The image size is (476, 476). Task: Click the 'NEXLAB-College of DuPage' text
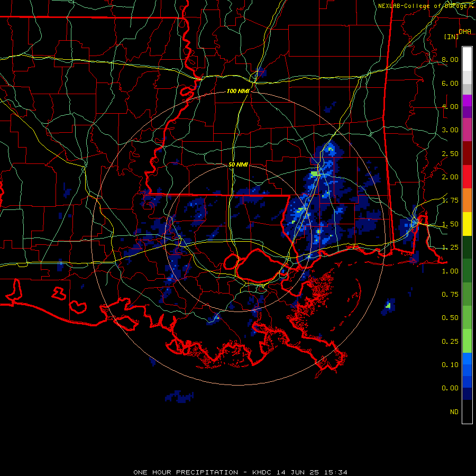(x=422, y=6)
